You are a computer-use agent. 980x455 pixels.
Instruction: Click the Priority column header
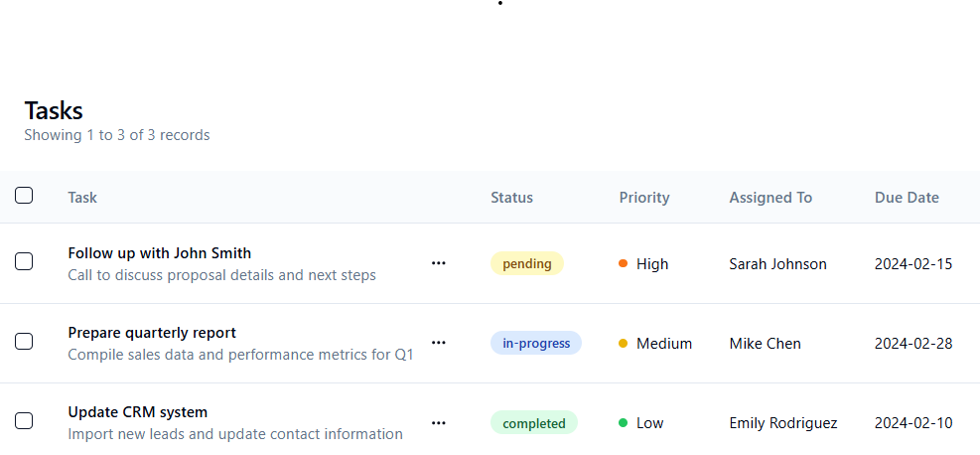(x=644, y=198)
